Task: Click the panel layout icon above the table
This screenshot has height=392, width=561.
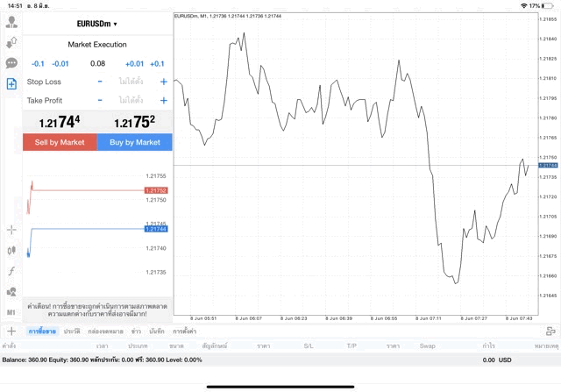Action: 550,331
